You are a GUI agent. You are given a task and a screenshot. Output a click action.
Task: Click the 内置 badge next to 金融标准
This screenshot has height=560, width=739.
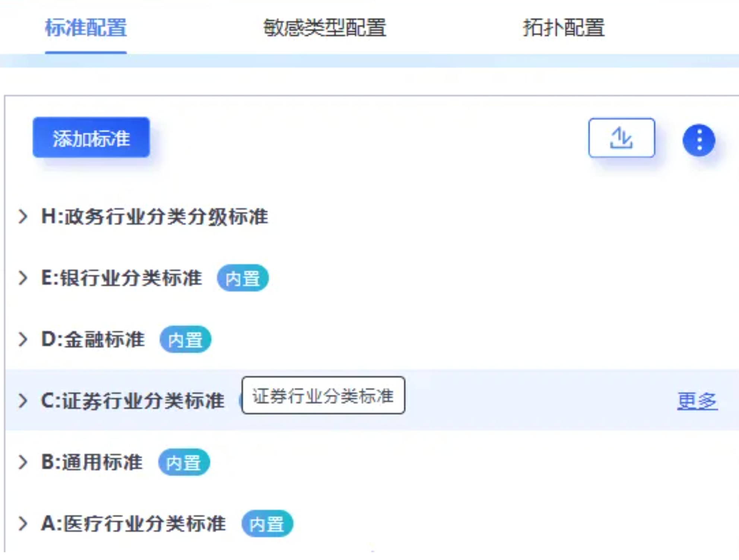pyautogui.click(x=185, y=340)
